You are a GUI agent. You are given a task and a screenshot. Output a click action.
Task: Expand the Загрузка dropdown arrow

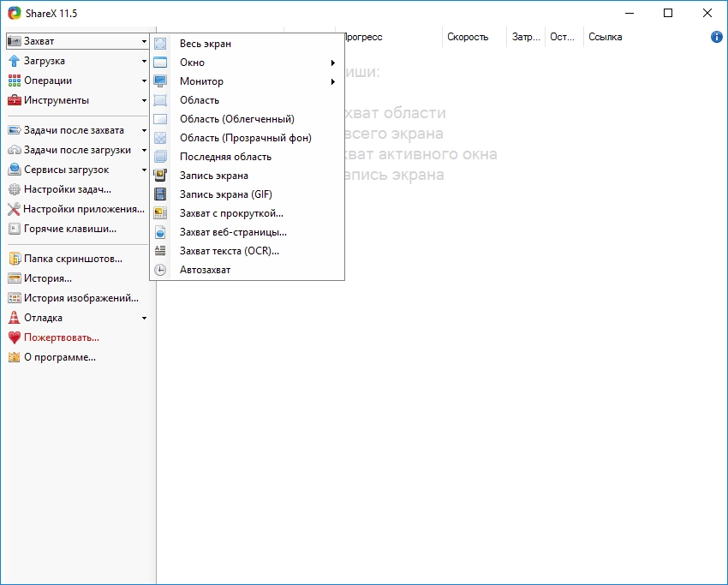pos(145,62)
